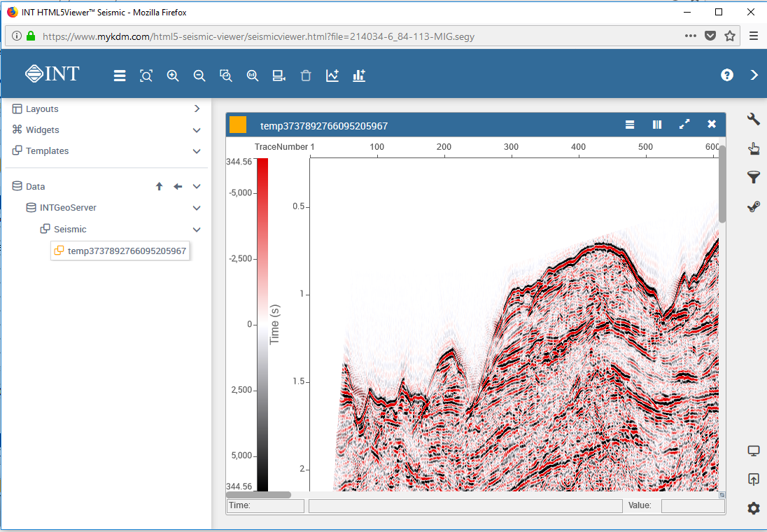Click the fit-to-window zoom icon
Image resolution: width=767 pixels, height=532 pixels.
click(146, 76)
